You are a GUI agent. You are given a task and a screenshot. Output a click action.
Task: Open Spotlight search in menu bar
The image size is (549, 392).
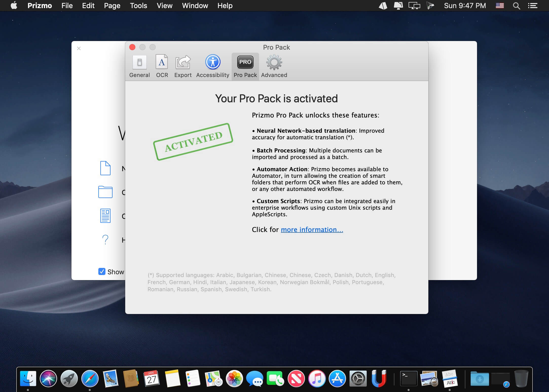click(516, 6)
